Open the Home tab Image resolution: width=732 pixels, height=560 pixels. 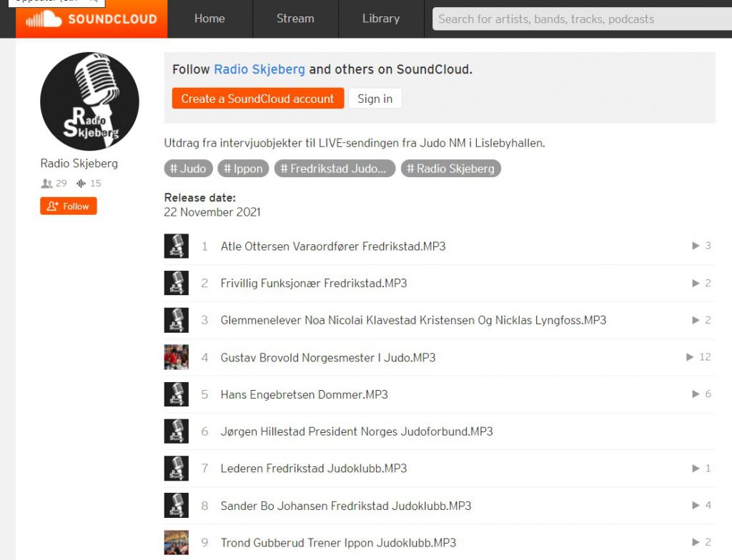[209, 19]
